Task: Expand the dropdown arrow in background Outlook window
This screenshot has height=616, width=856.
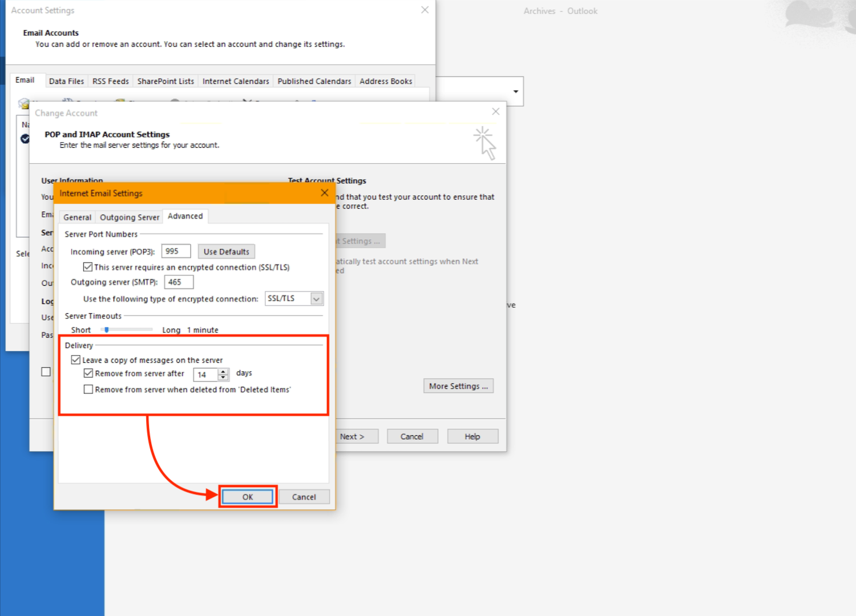Action: coord(515,92)
